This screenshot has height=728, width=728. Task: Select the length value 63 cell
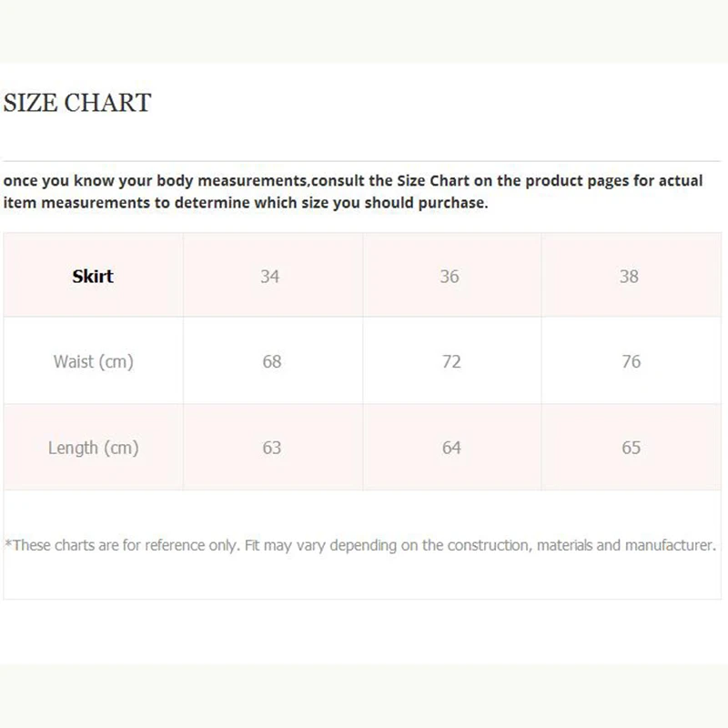(271, 448)
